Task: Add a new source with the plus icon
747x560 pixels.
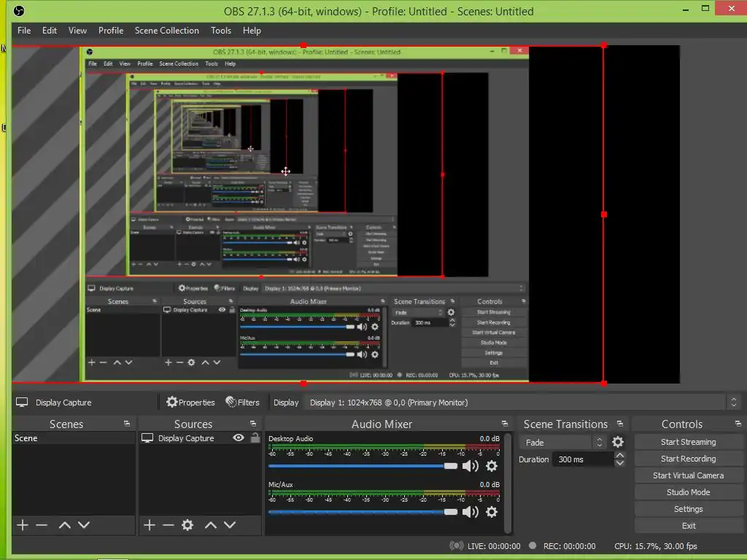Action: pos(149,525)
